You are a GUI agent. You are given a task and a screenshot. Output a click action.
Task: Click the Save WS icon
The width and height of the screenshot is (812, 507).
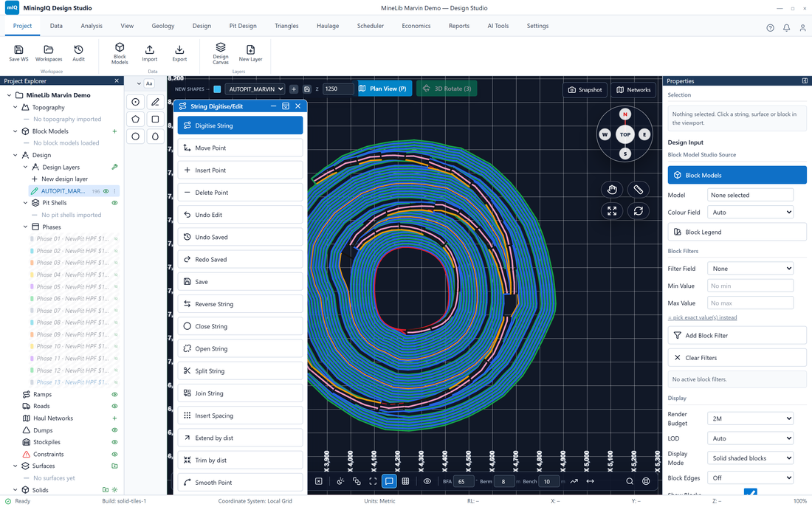(18, 49)
